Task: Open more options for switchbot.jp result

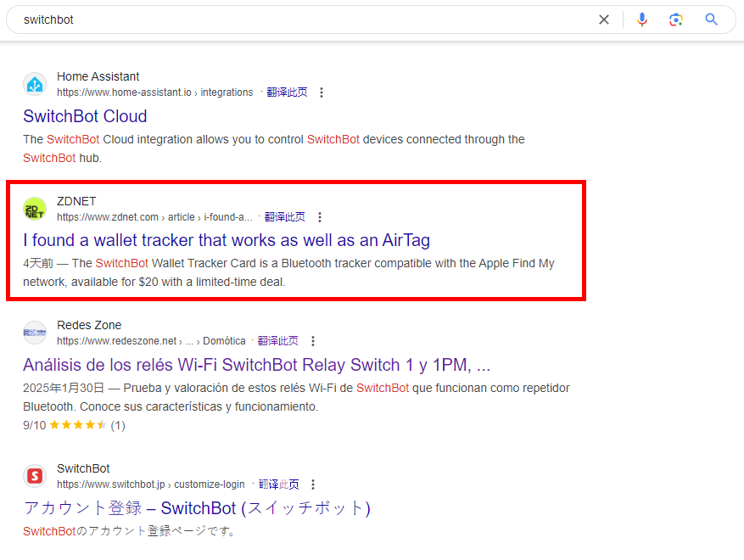Action: (313, 484)
